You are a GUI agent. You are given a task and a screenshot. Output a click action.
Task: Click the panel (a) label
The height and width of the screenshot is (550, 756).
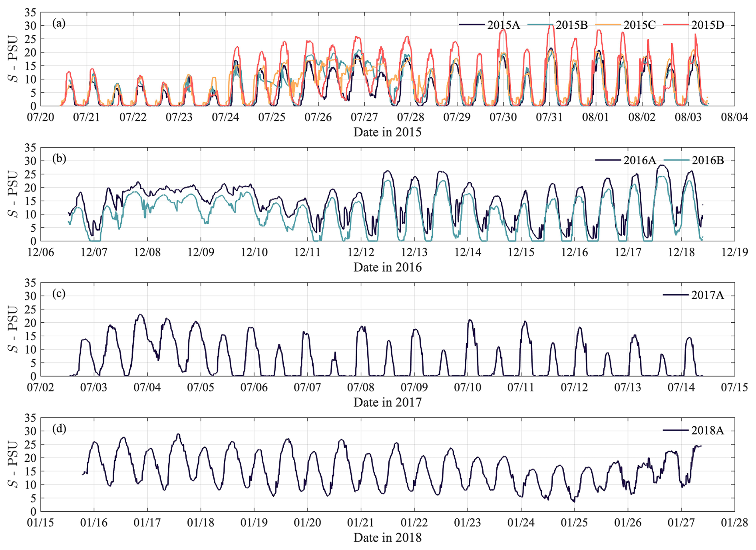pyautogui.click(x=59, y=24)
